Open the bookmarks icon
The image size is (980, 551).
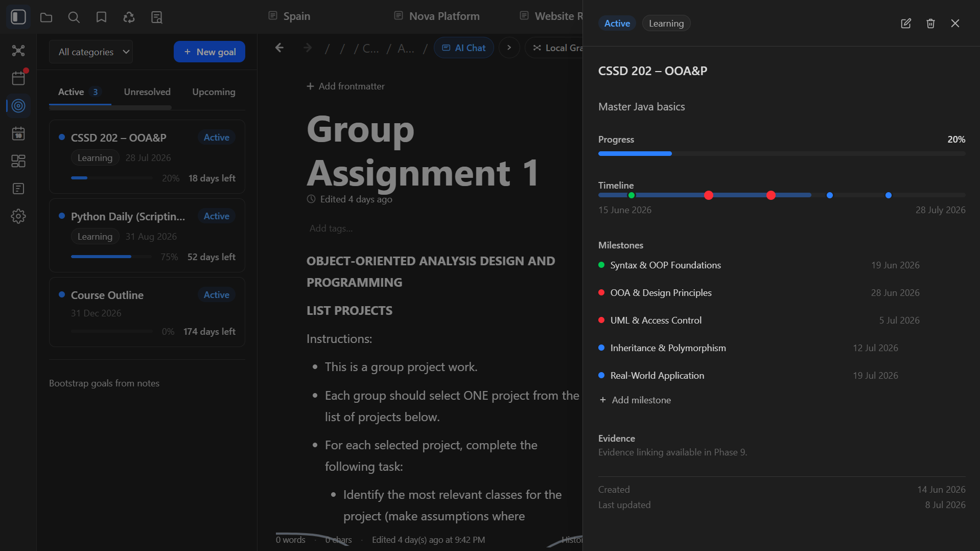(101, 17)
